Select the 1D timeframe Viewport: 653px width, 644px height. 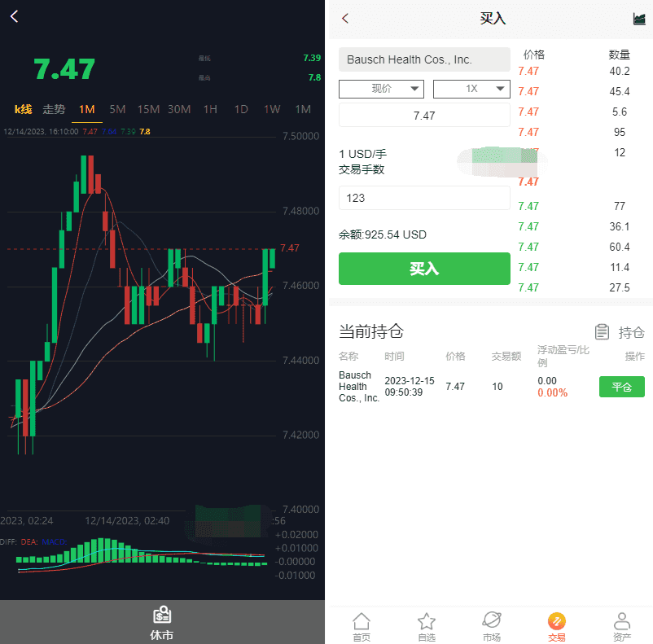241,109
